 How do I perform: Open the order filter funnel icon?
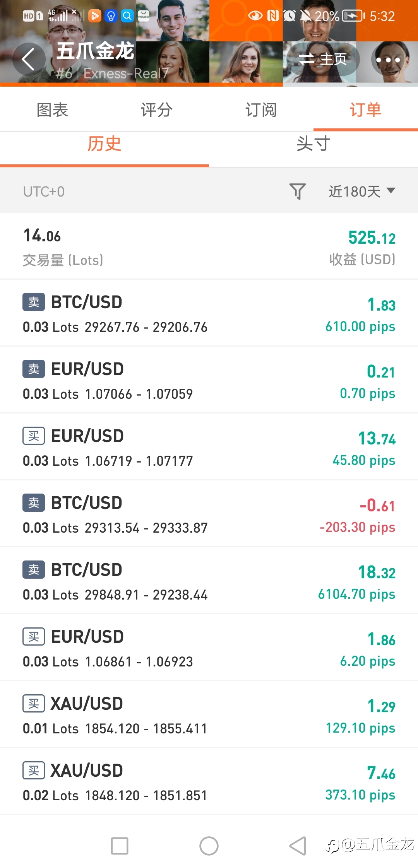tap(297, 191)
